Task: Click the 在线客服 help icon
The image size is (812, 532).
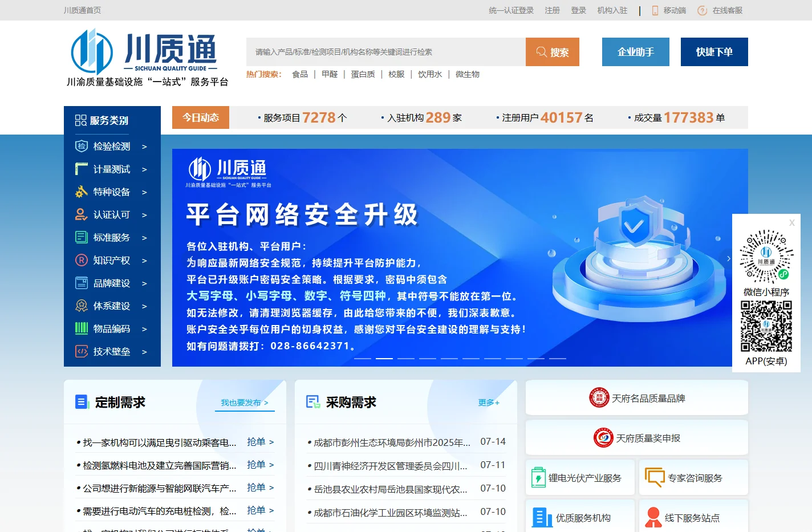Action: point(702,10)
